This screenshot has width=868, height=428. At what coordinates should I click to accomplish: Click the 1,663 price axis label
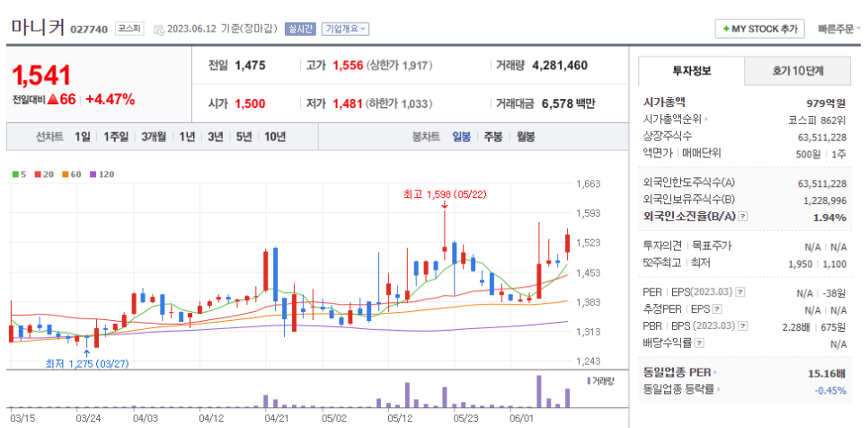tap(589, 183)
